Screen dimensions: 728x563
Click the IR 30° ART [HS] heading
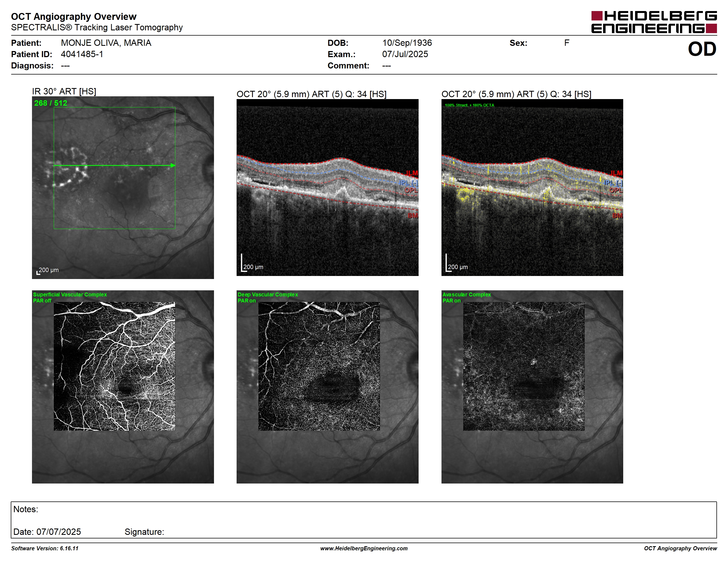[x=64, y=91]
